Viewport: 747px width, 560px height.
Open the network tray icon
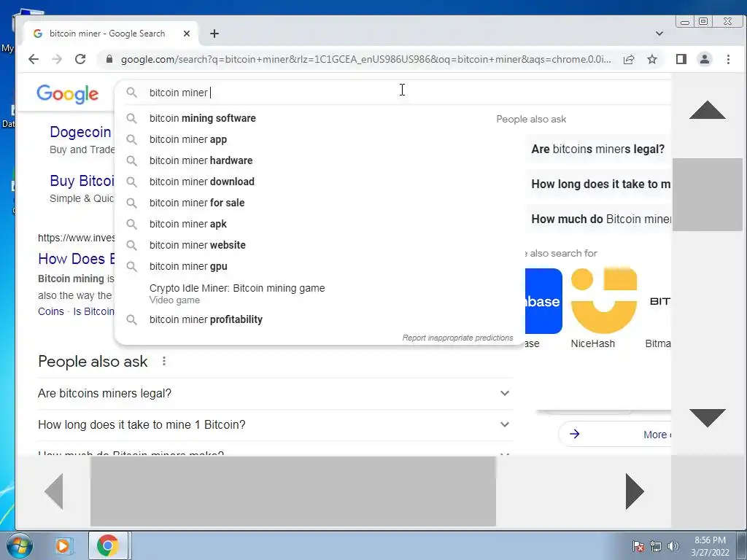click(656, 547)
